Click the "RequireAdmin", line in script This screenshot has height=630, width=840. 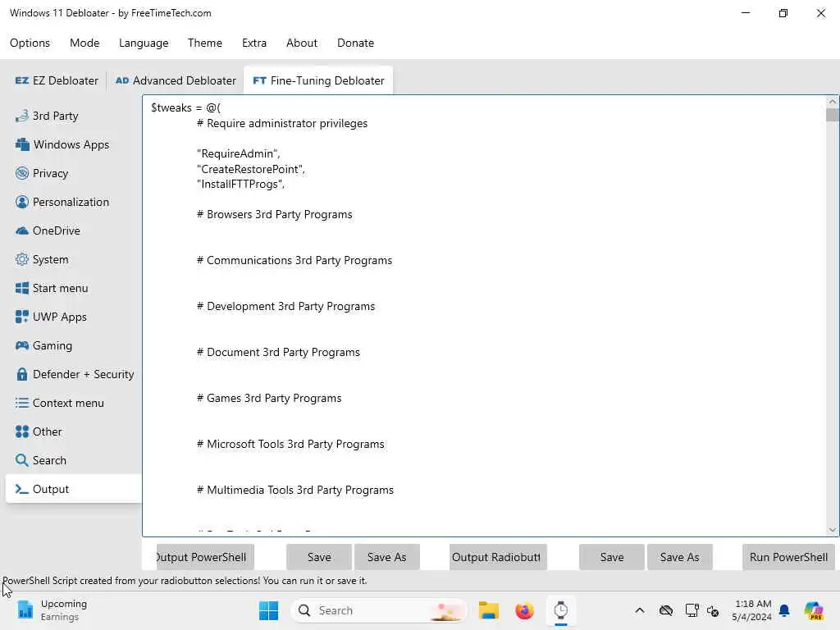(x=239, y=153)
